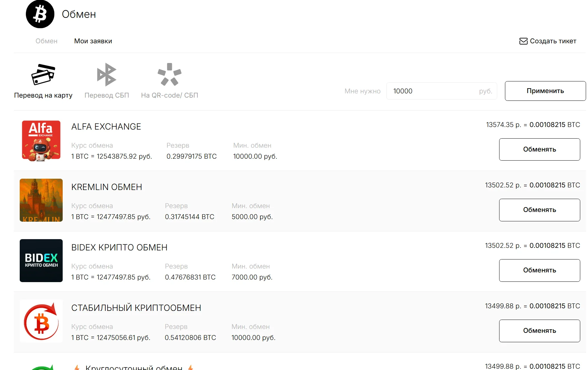588x370 pixels.
Task: Open the BIDEX крипто обмен logo
Action: [41, 260]
